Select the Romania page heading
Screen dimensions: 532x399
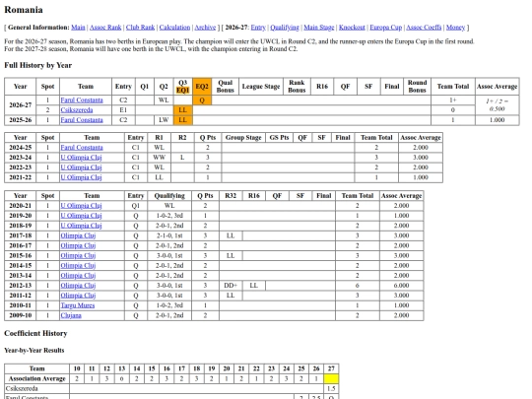click(24, 10)
